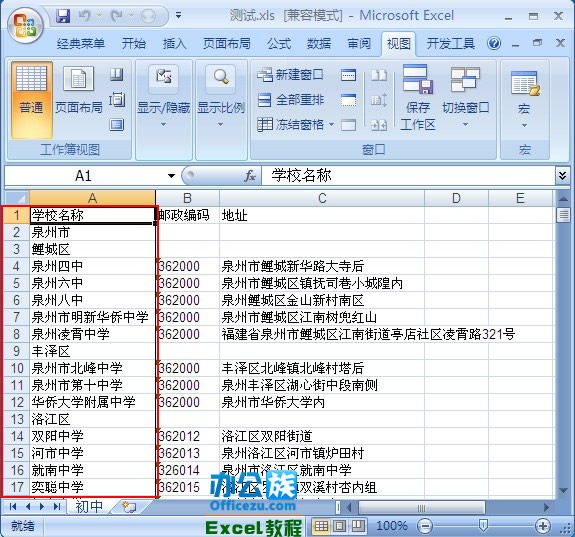Click 新建窗口 new window button
This screenshot has width=575, height=537.
(290, 75)
